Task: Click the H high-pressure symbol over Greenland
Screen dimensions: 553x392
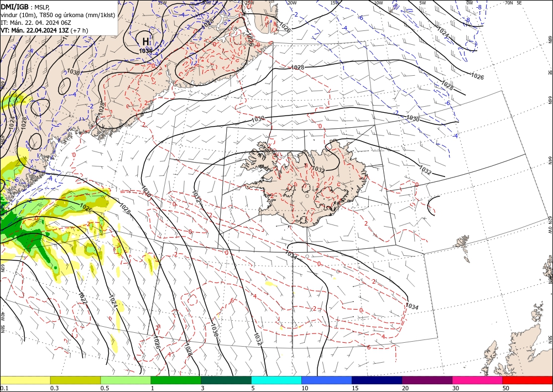Action: 145,41
